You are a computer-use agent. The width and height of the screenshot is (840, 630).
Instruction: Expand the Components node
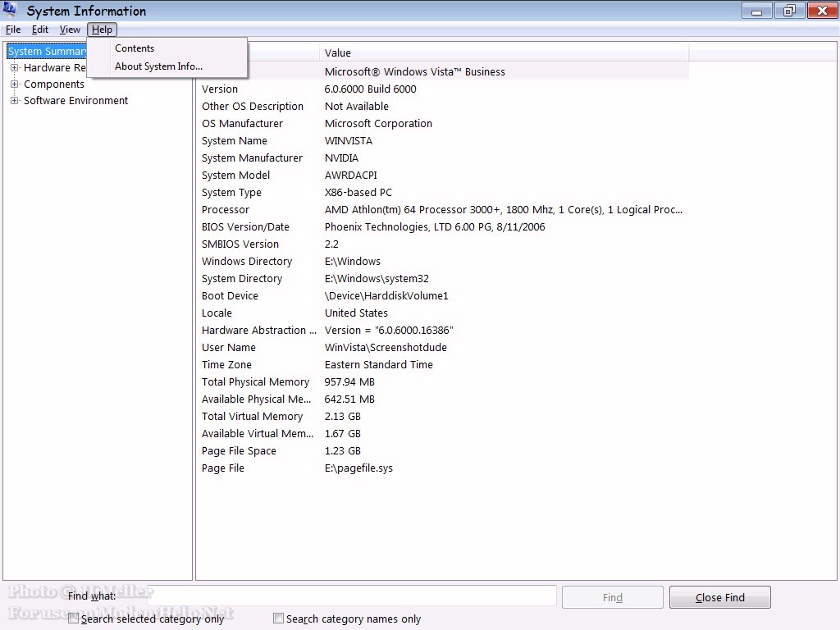[x=15, y=84]
